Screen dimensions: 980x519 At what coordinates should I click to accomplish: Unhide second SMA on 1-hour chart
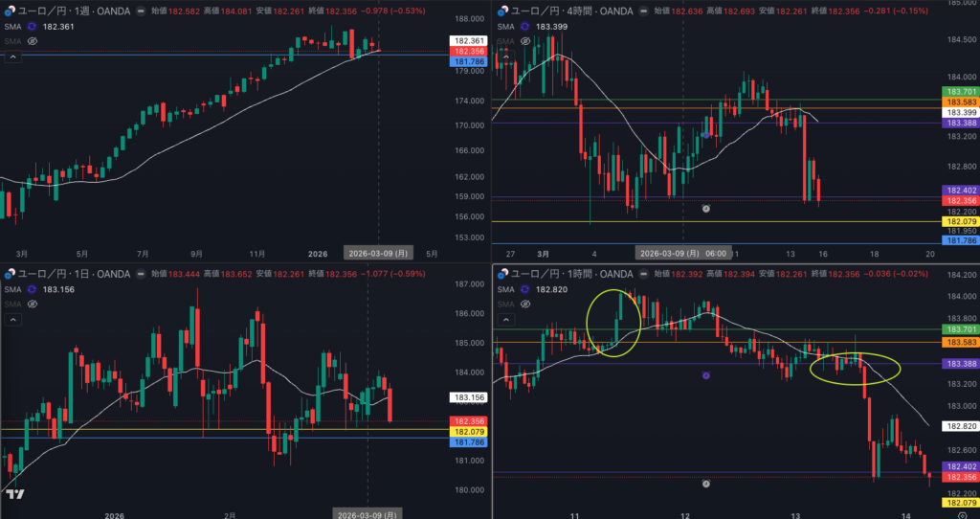click(x=524, y=305)
